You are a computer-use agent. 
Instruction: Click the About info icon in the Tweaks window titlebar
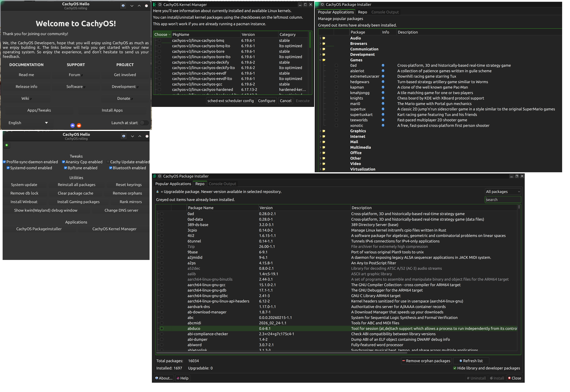(124, 136)
